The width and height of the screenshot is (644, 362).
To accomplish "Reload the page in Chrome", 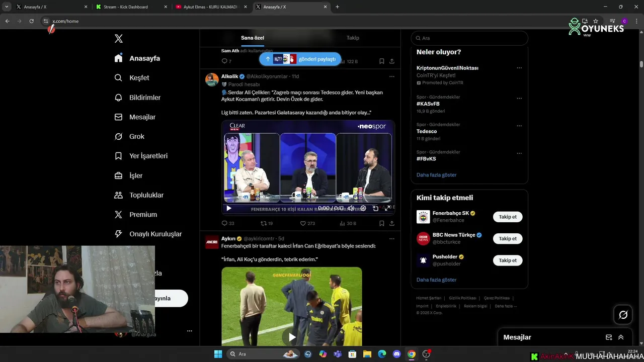I will 31,21.
